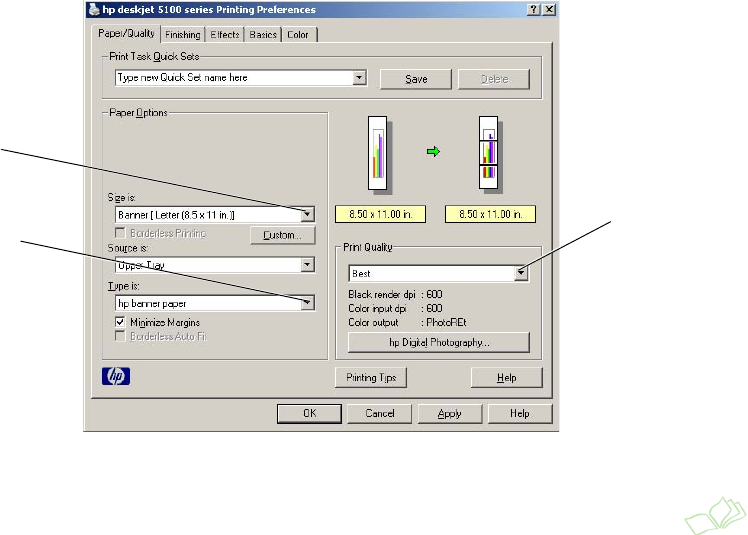Toggle the Minimize Margins checkbox

point(120,322)
